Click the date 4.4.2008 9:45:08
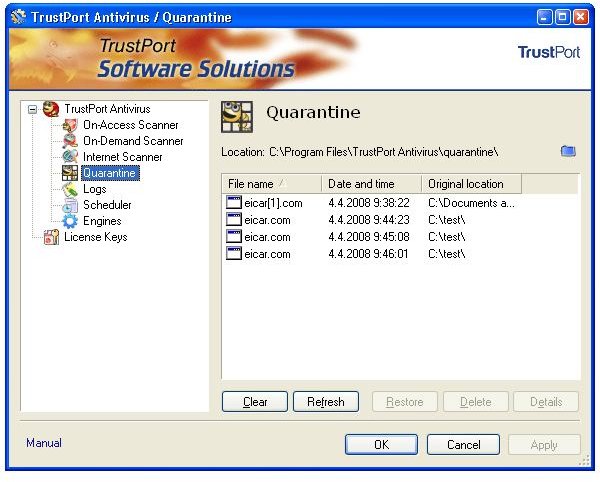 click(x=369, y=237)
